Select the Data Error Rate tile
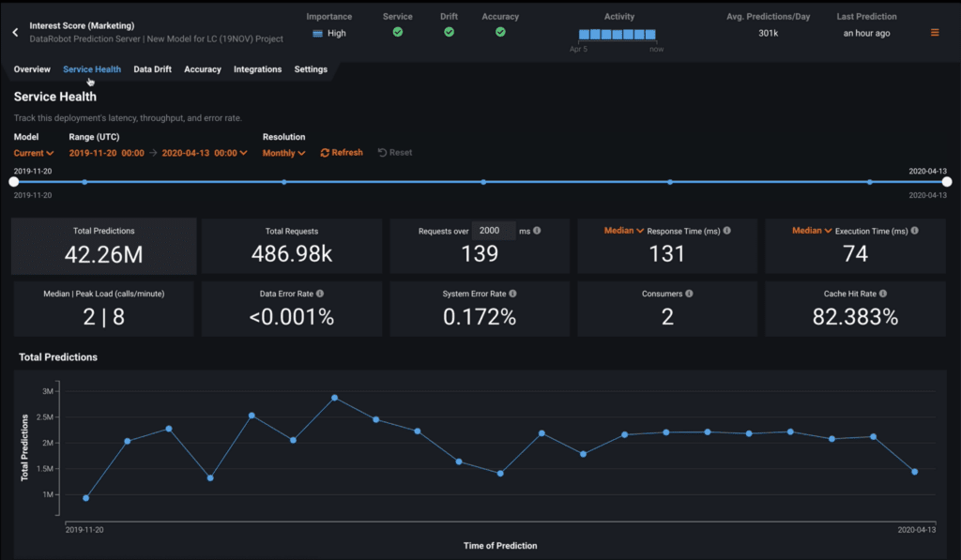The width and height of the screenshot is (961, 560). tap(292, 309)
